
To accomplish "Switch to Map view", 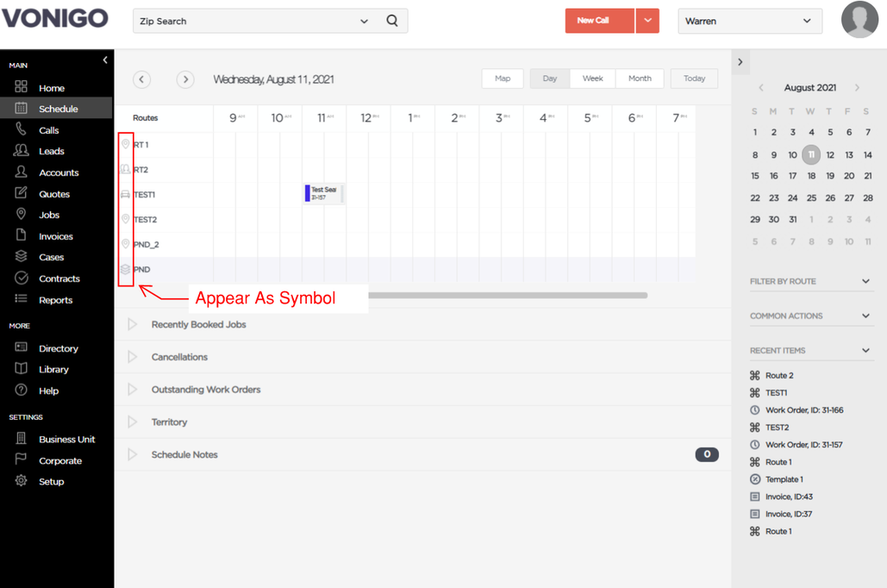I will 503,78.
